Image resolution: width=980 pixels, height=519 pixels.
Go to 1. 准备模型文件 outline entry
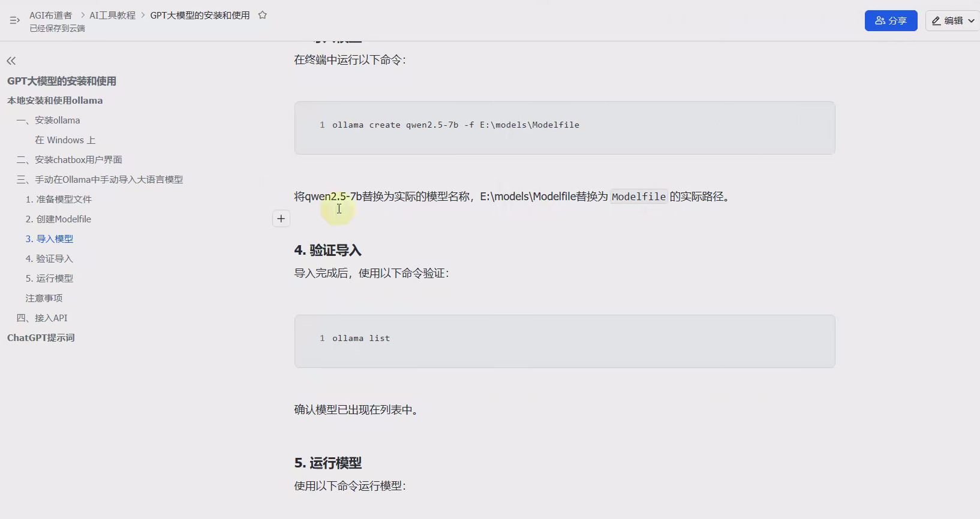click(59, 200)
